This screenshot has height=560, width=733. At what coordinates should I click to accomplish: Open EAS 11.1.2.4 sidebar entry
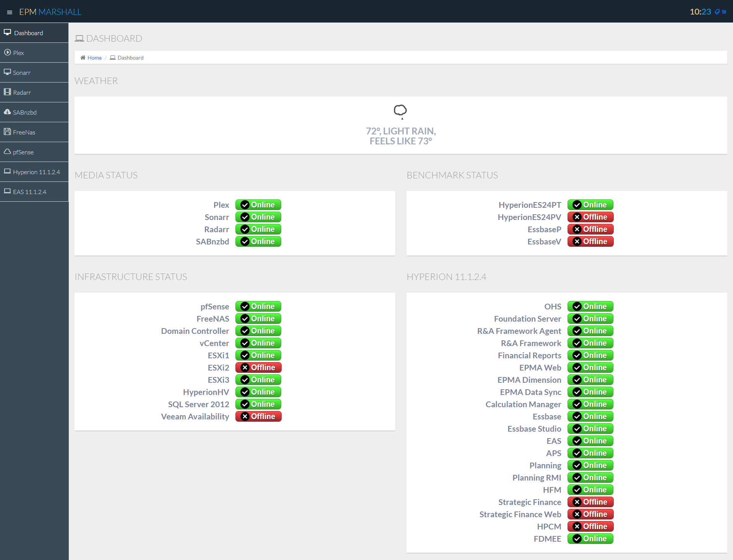click(34, 192)
